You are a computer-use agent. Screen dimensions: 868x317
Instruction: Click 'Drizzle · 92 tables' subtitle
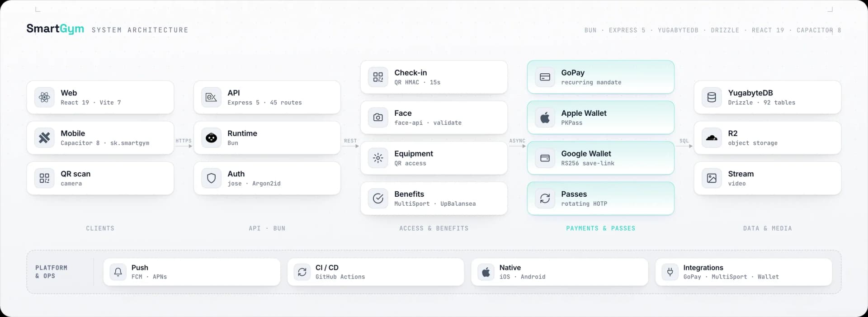(x=761, y=103)
